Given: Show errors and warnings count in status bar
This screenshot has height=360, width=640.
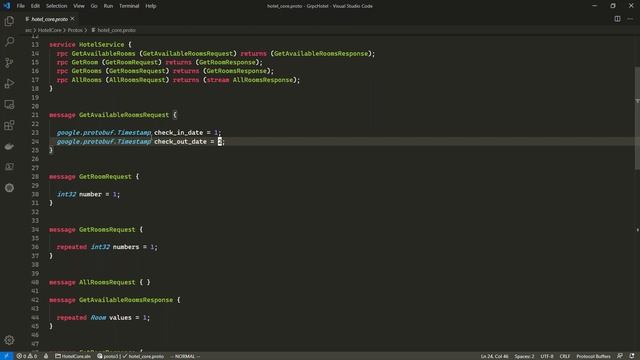Looking at the screenshot, I should [27, 356].
